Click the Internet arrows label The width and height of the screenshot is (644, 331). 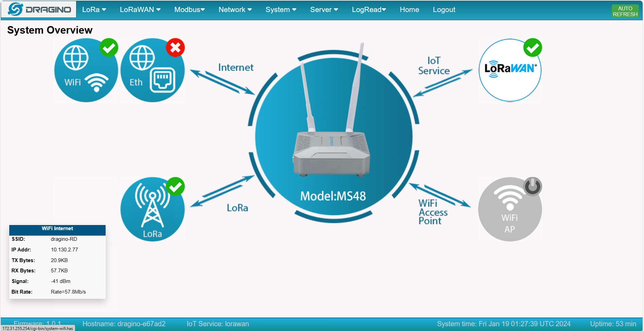tap(236, 68)
